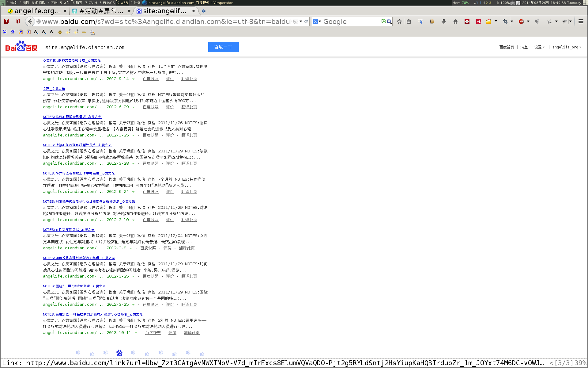Expand the angelife_org account dropdown
Viewport: 588px width, 368px height.
pyautogui.click(x=567, y=47)
